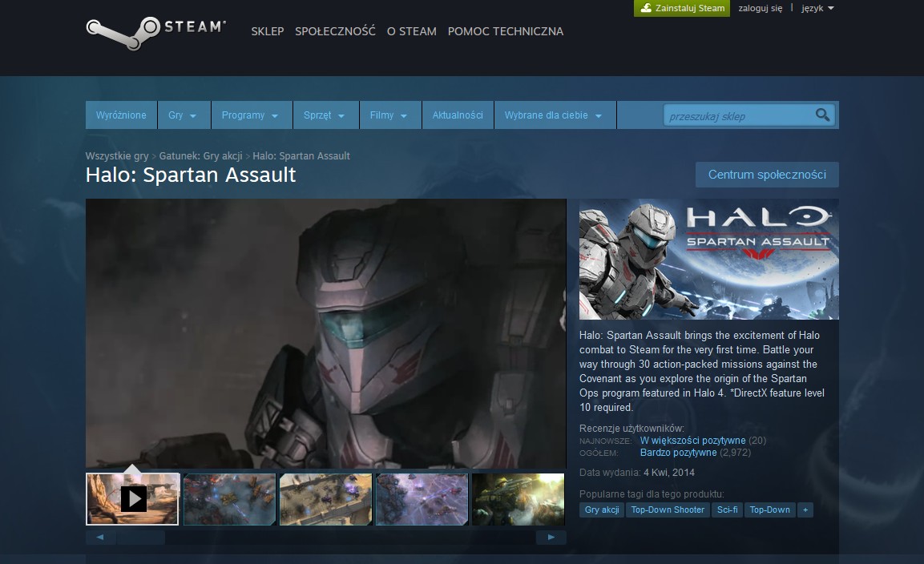Screen dimensions: 924x564
Task: Click Zainstaluj Steam button
Action: pos(682,8)
